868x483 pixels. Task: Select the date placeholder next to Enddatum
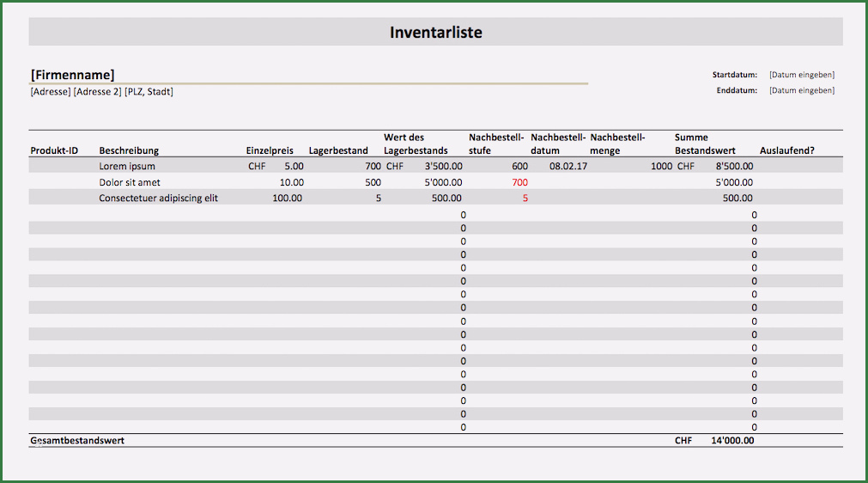[801, 90]
